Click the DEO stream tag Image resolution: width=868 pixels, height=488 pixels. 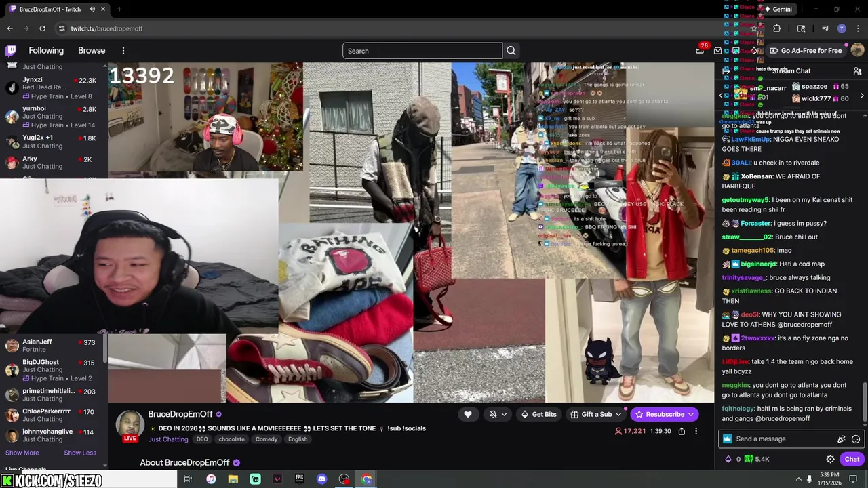click(x=202, y=439)
